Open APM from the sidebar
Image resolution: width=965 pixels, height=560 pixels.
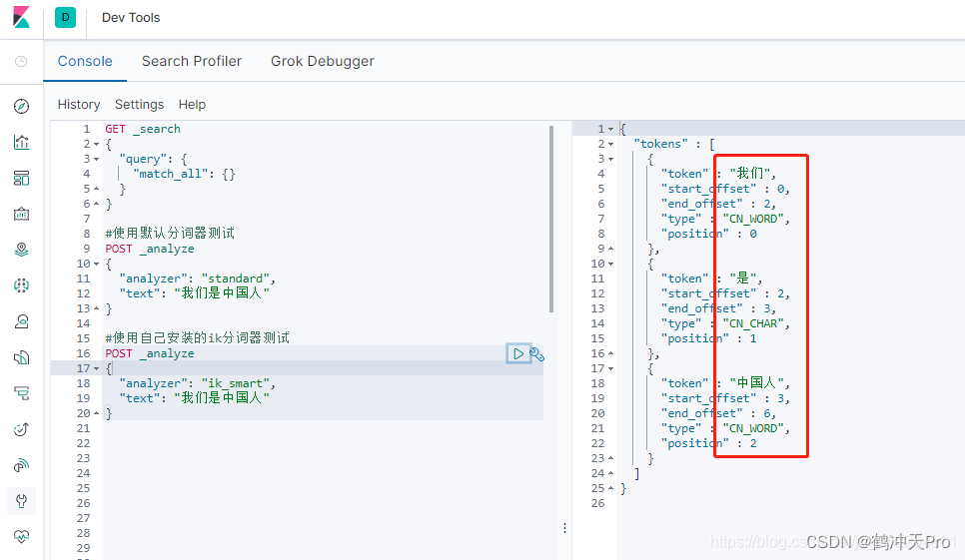pos(22,393)
